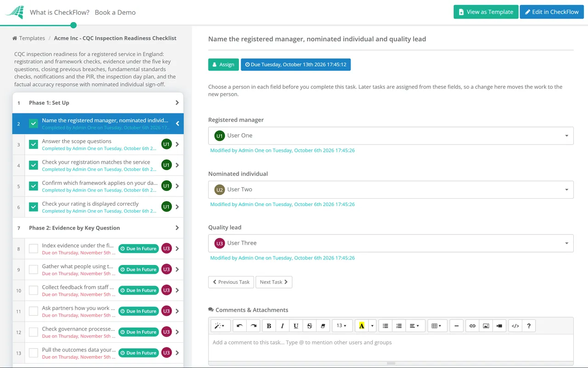Go to the Next Task
This screenshot has width=588, height=368.
[x=274, y=282]
